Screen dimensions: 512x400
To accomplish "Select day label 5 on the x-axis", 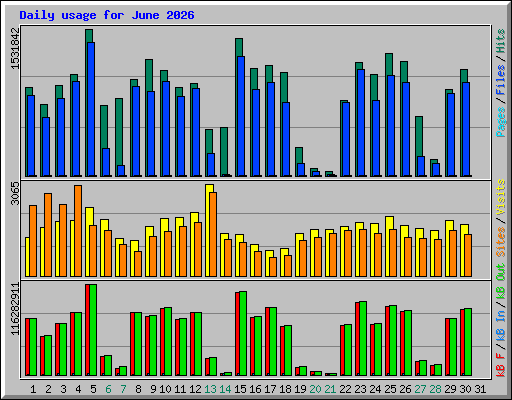I will coord(93,389).
